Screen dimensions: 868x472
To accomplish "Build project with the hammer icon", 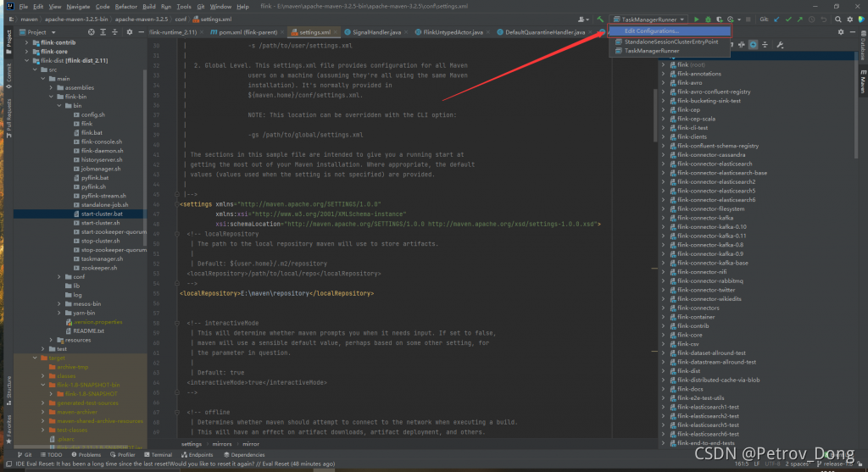I will [x=600, y=19].
